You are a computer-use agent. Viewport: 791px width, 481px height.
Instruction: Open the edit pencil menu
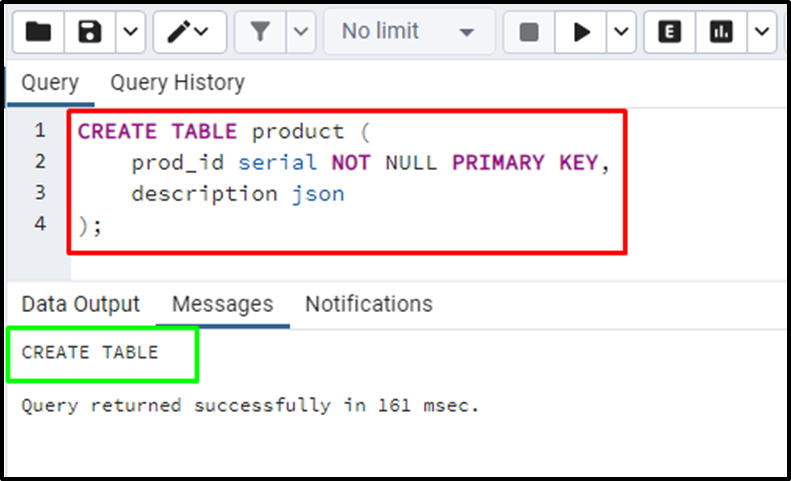[x=189, y=32]
